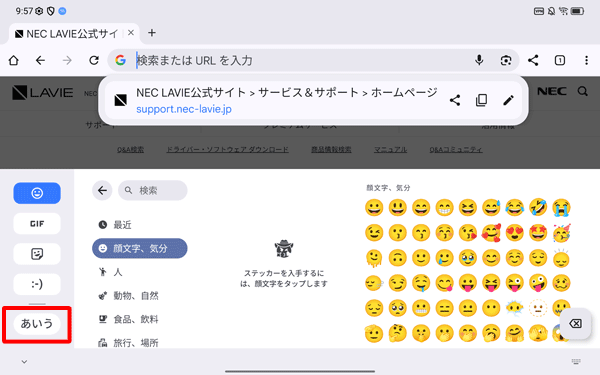Tap the backspace delete key

(576, 323)
